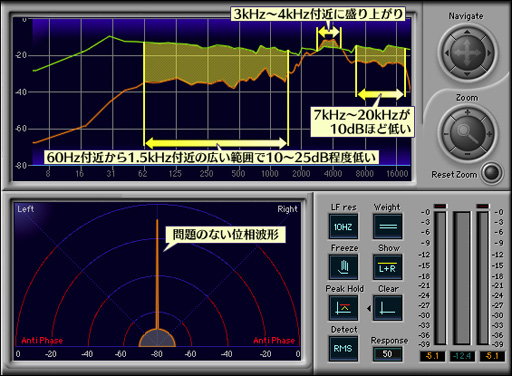Screen dimensions: 512x376
Task: Change the Show L+R channel mode
Action: (x=388, y=267)
